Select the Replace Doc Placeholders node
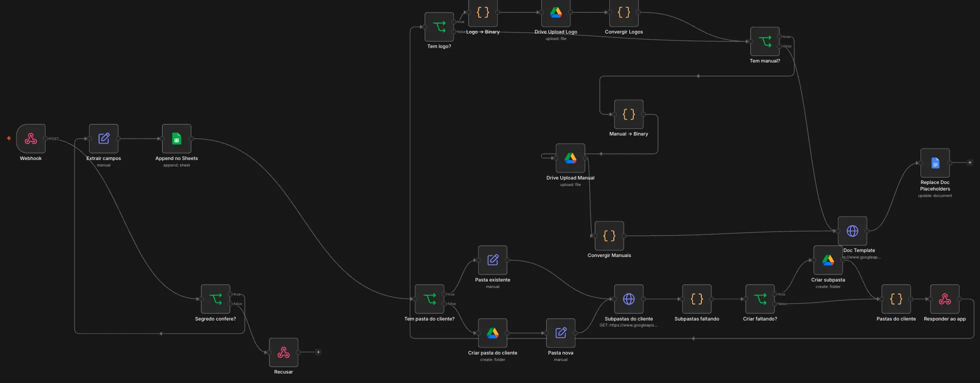Viewport: 980px width, 383px height. point(935,163)
